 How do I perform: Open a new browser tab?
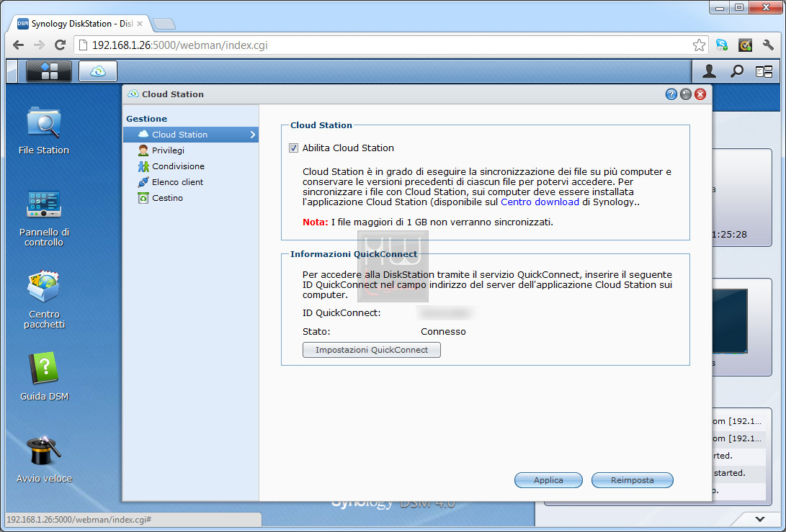[164, 24]
